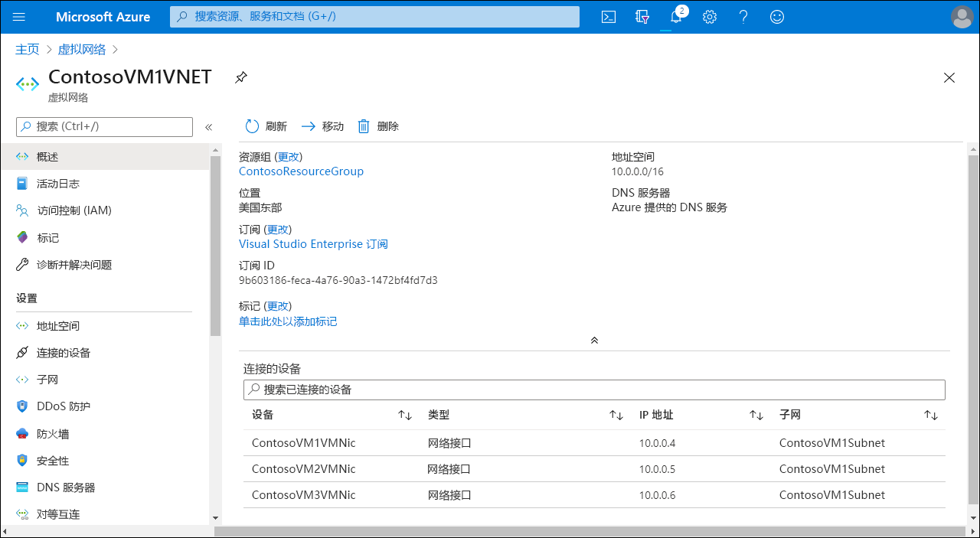Open the portal hamburger menu
980x538 pixels.
[19, 16]
